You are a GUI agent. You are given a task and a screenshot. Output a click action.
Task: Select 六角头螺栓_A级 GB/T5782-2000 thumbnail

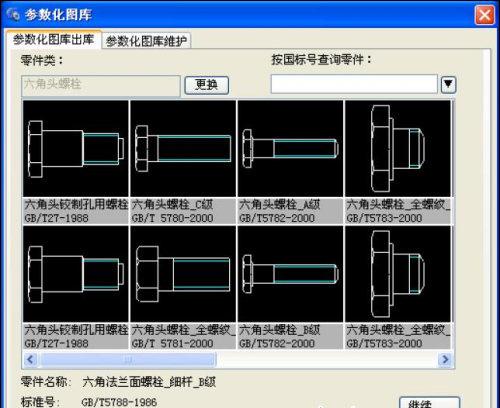point(290,149)
